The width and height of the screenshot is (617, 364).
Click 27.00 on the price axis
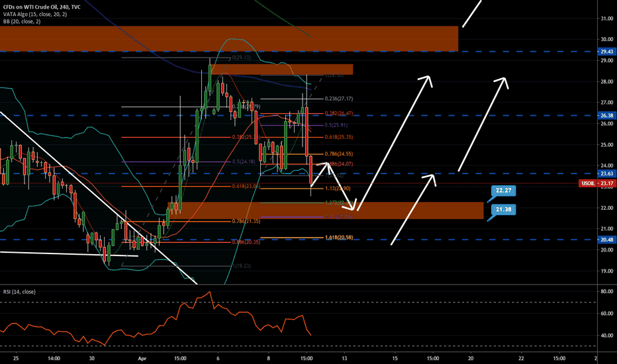607,103
